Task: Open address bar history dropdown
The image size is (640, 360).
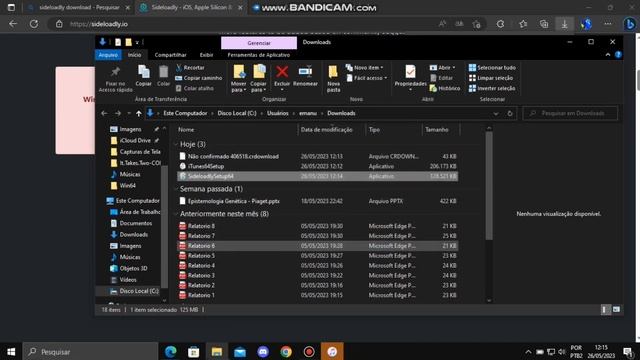Action: pyautogui.click(x=496, y=113)
